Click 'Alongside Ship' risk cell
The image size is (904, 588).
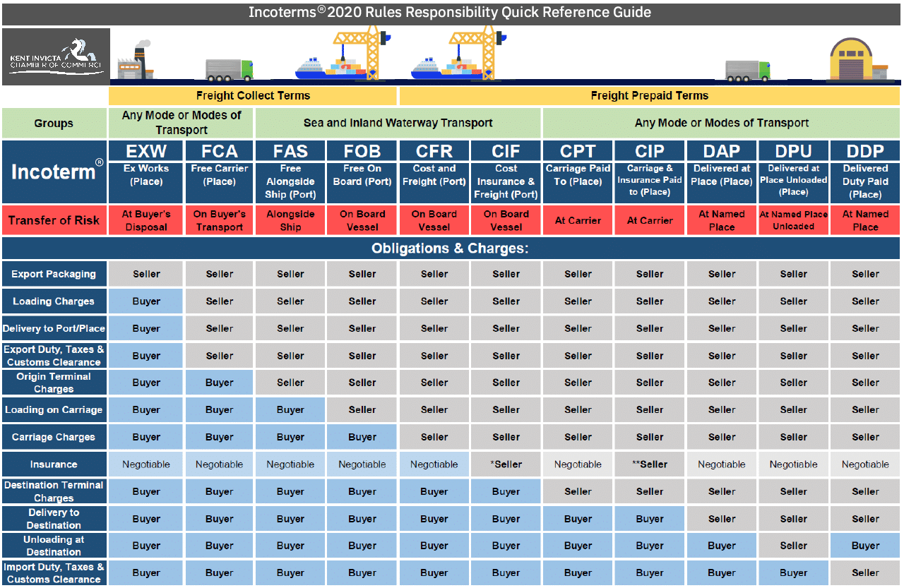pyautogui.click(x=290, y=220)
